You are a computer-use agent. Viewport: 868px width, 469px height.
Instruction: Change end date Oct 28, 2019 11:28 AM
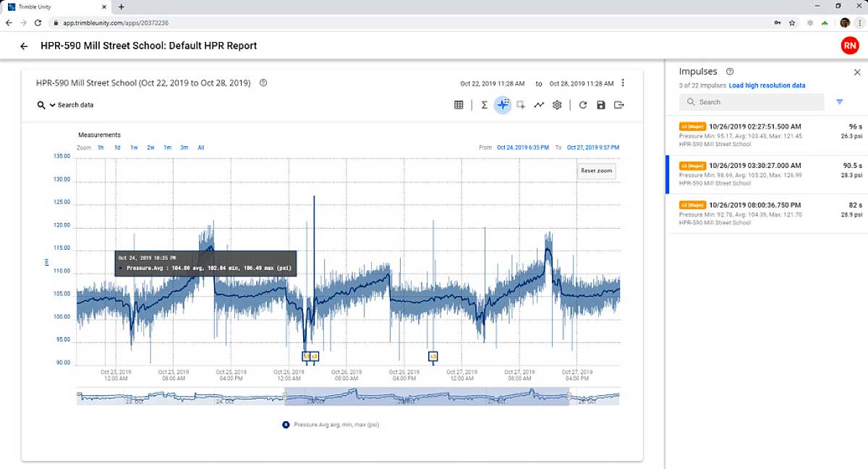[x=582, y=83]
